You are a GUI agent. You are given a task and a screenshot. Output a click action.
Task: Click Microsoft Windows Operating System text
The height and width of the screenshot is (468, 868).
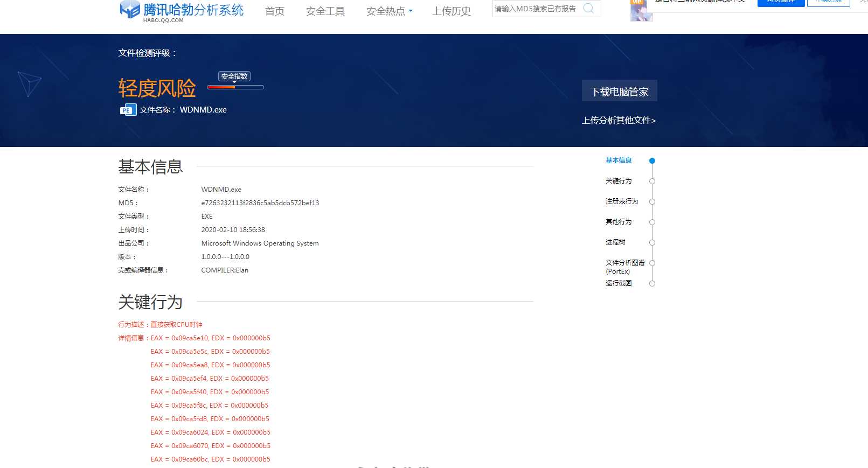point(260,243)
